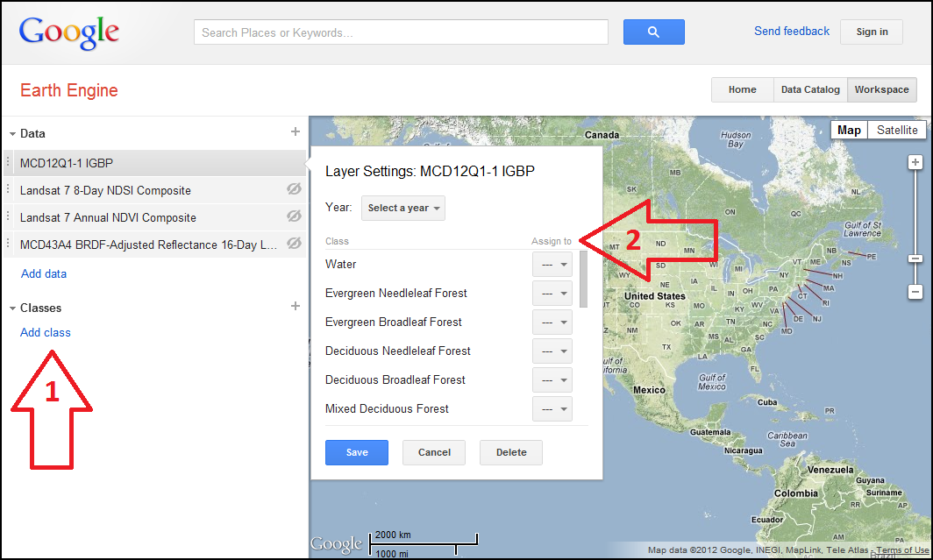Click the Deciduous Broadleaf Forest label
933x560 pixels.
click(x=395, y=379)
